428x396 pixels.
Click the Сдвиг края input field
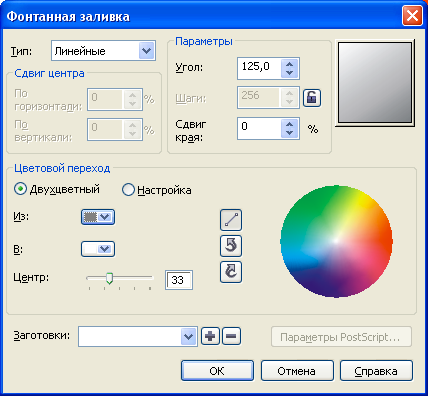(259, 128)
